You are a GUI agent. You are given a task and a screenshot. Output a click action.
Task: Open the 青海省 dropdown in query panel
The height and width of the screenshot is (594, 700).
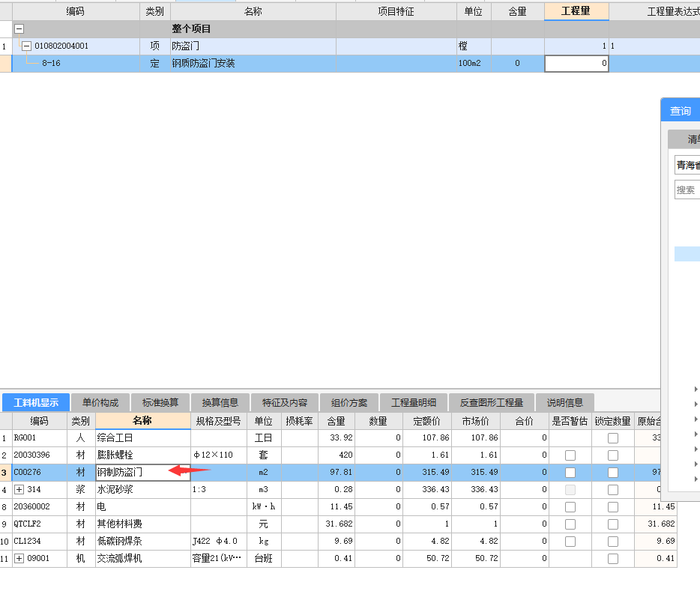pyautogui.click(x=687, y=165)
